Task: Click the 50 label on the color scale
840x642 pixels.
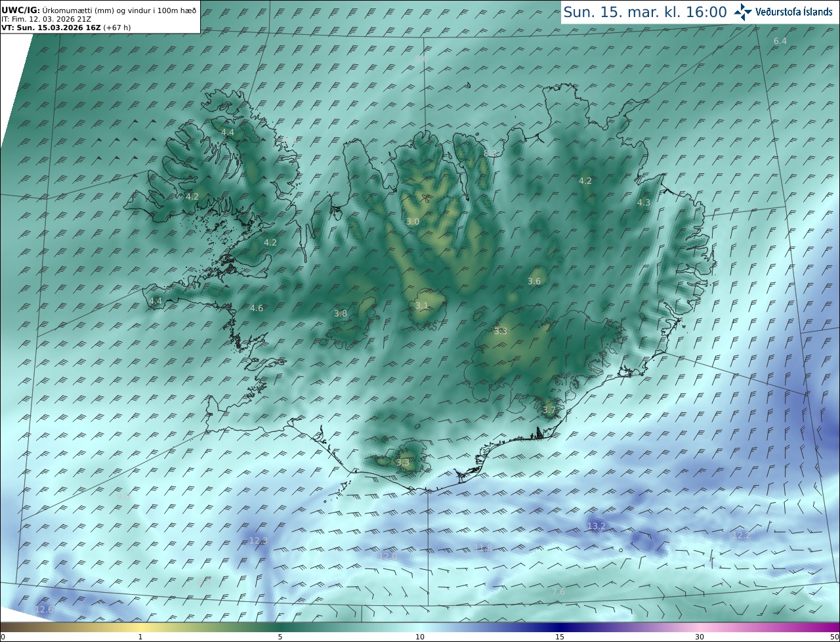Action: pyautogui.click(x=835, y=637)
